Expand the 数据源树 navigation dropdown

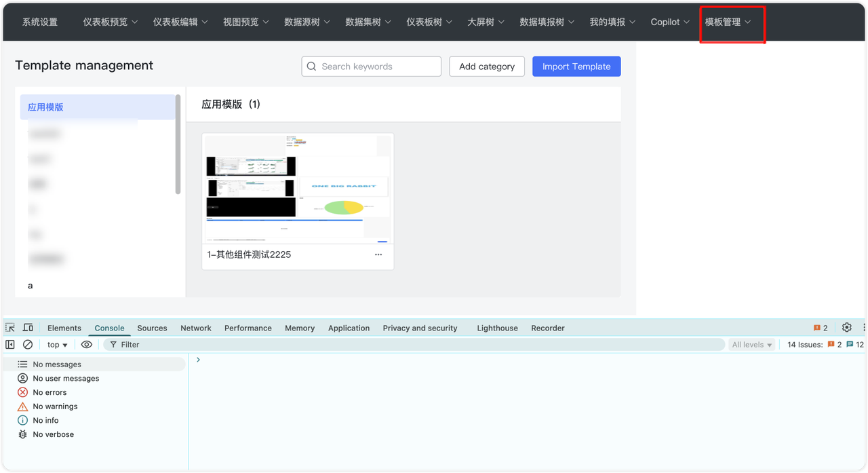pos(306,21)
